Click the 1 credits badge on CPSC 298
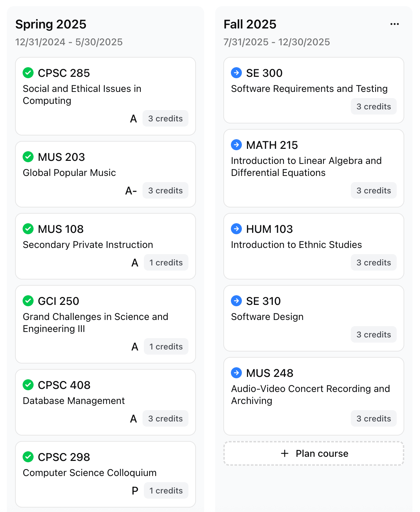Screen dimensions: 420x512 click(x=166, y=490)
